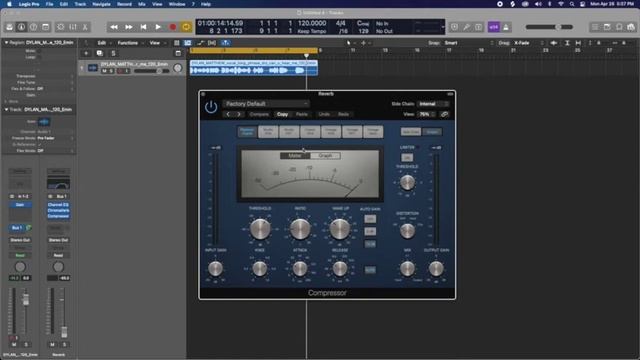Toggle the Compressor plug-in power button
Viewport: 640px width, 360px height.
pyautogui.click(x=211, y=107)
